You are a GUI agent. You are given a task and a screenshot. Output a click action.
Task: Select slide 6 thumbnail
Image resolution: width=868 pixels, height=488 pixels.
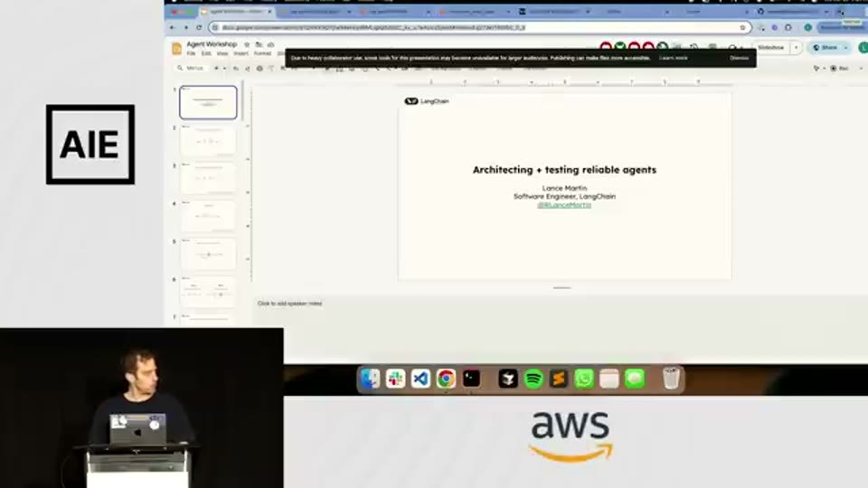coord(208,292)
